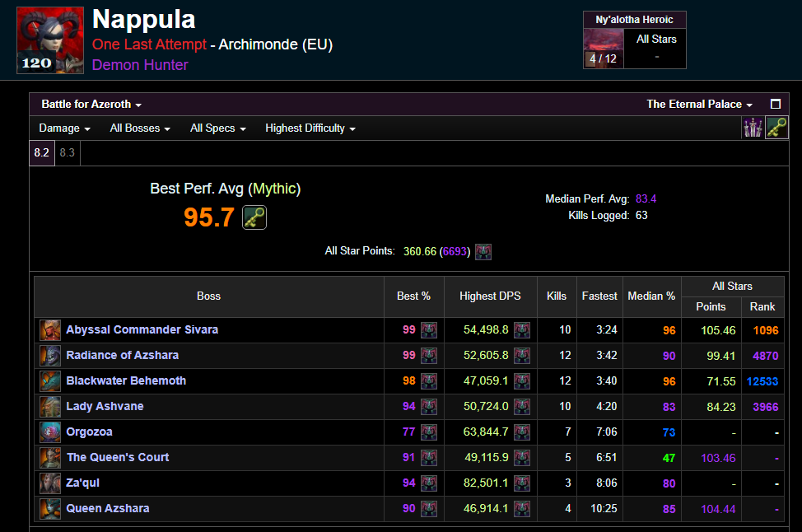Open The Queen's Court boss link

pos(118,458)
